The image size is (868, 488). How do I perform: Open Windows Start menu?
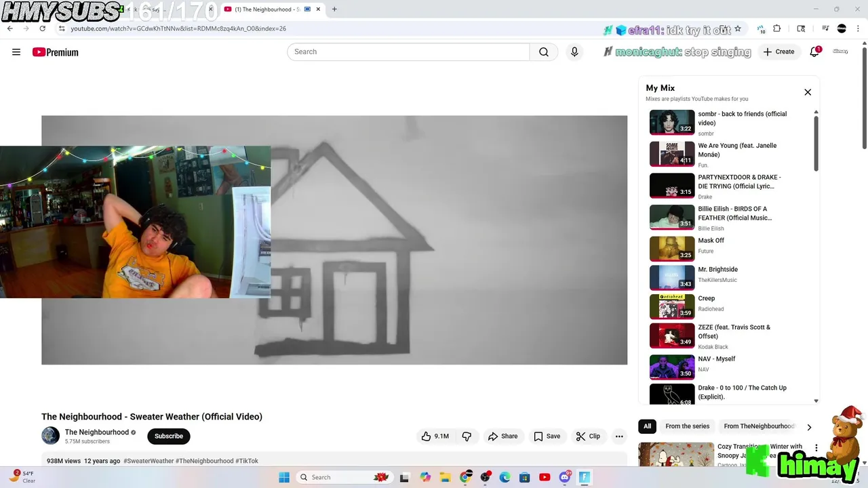[284, 477]
